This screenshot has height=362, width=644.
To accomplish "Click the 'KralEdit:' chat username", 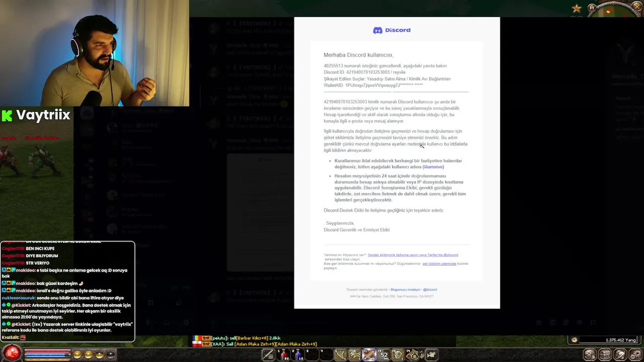I will 10,337.
